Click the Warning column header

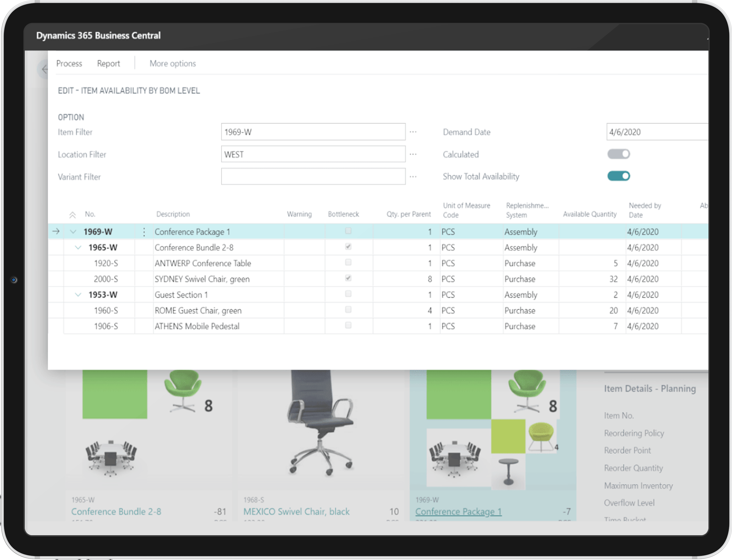[299, 214]
